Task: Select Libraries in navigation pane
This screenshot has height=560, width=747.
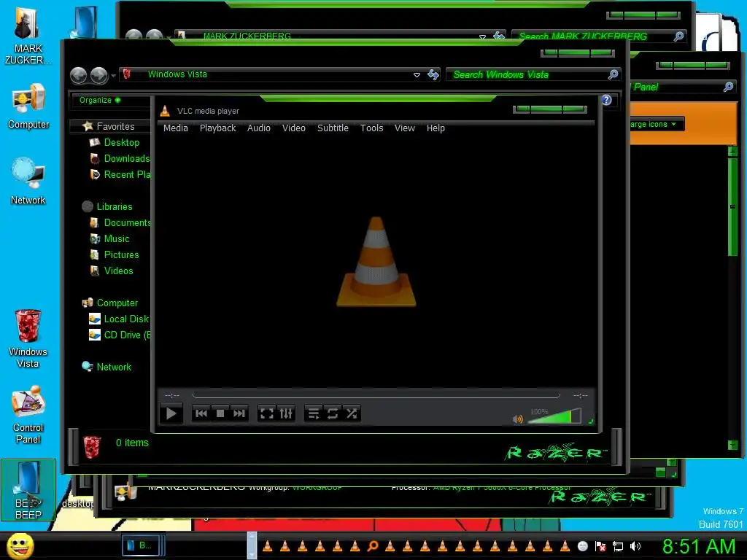Action: pyautogui.click(x=107, y=206)
